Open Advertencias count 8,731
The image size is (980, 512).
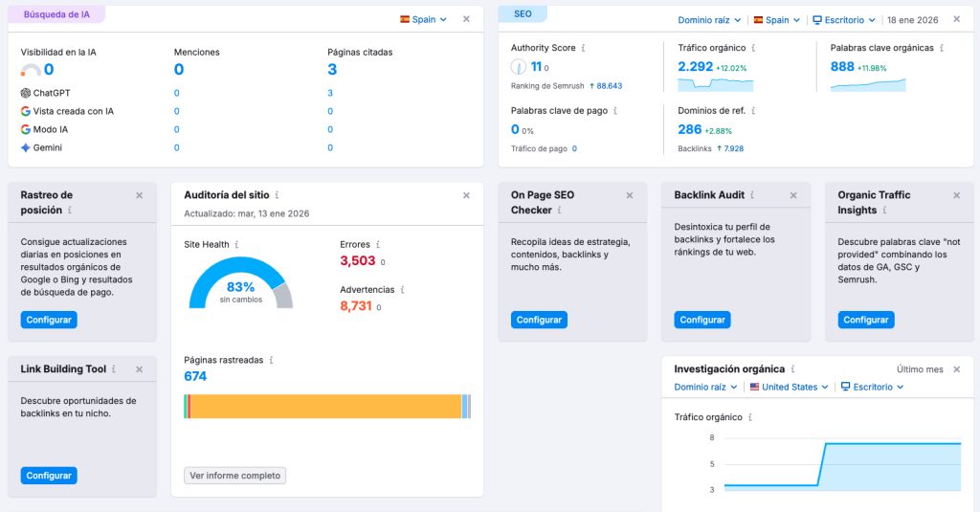tap(356, 305)
